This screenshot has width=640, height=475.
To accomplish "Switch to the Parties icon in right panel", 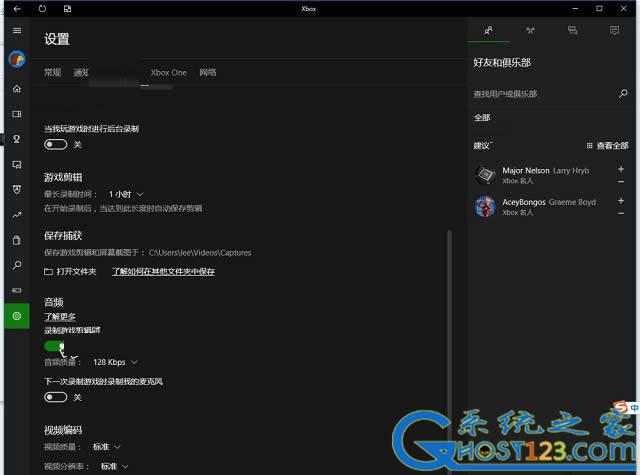I will [x=530, y=31].
